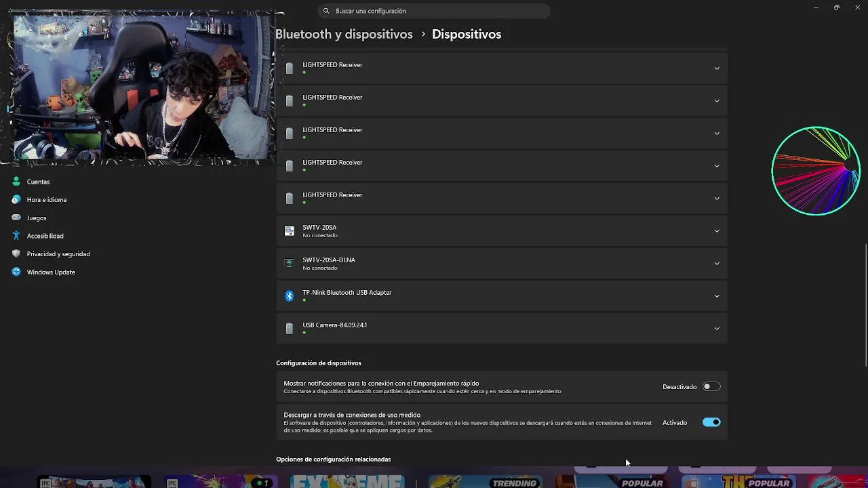Viewport: 868px width, 488px height.
Task: Select Juegos in the sidebar
Action: [x=37, y=218]
